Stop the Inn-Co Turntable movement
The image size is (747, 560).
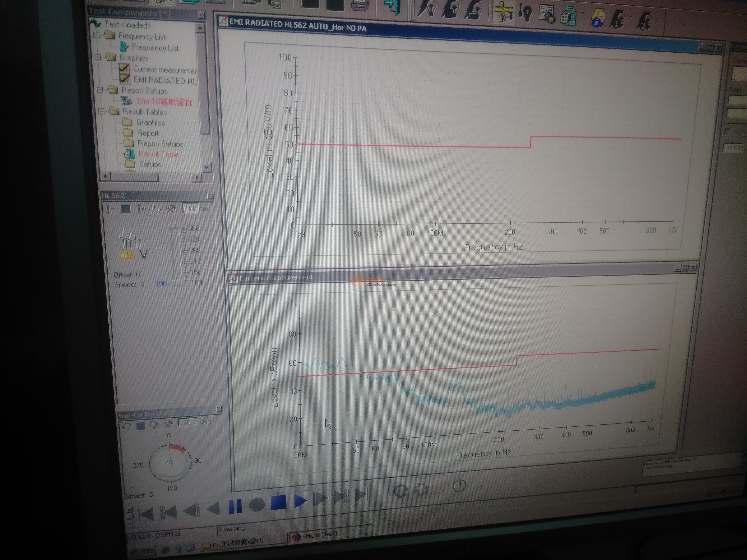[x=140, y=426]
